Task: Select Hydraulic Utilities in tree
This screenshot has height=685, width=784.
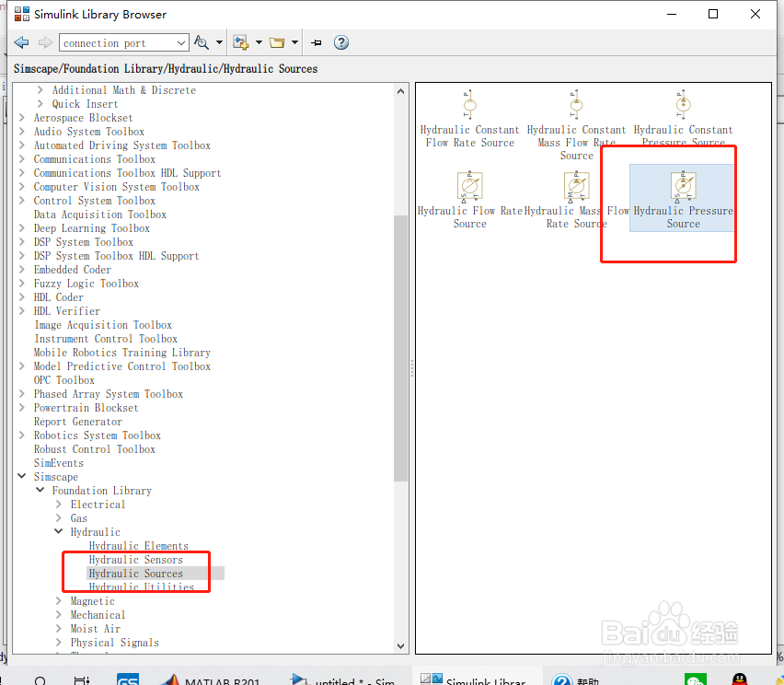Action: pyautogui.click(x=142, y=586)
